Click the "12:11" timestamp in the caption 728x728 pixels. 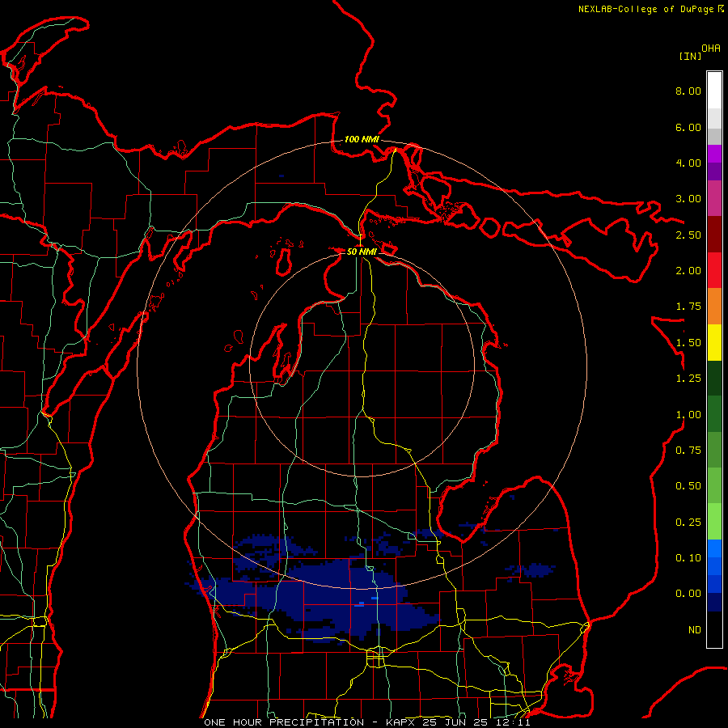coord(513,722)
